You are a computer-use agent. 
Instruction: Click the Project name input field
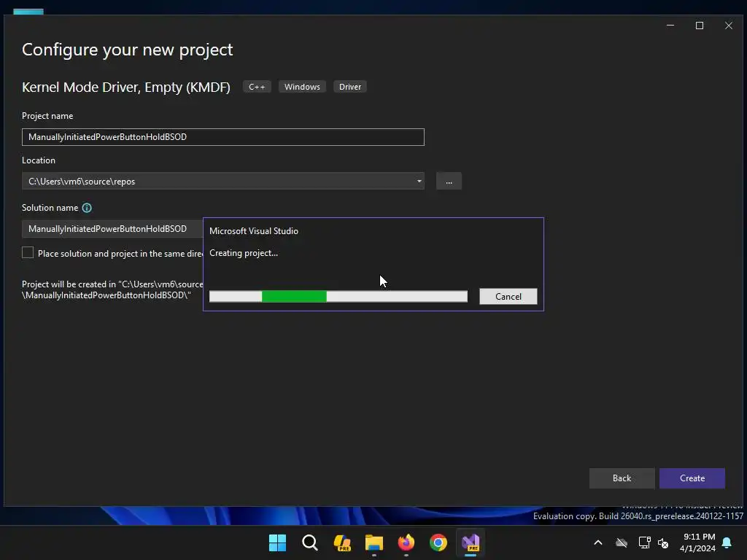(x=223, y=137)
